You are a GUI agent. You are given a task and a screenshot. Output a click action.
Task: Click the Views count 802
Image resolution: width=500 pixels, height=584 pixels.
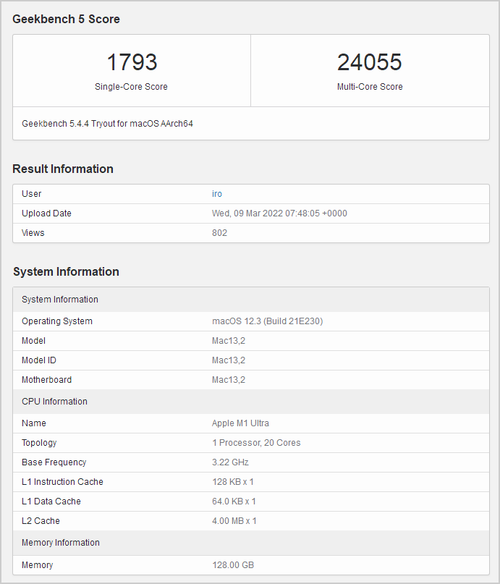click(x=219, y=233)
